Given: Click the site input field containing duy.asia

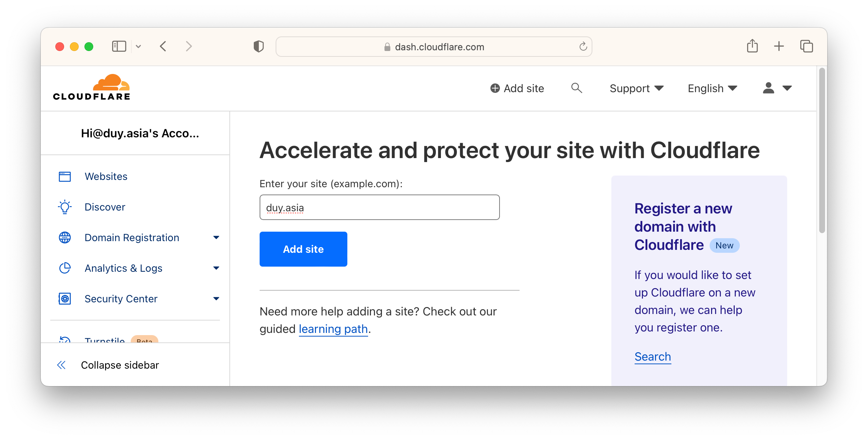Looking at the screenshot, I should pos(379,207).
